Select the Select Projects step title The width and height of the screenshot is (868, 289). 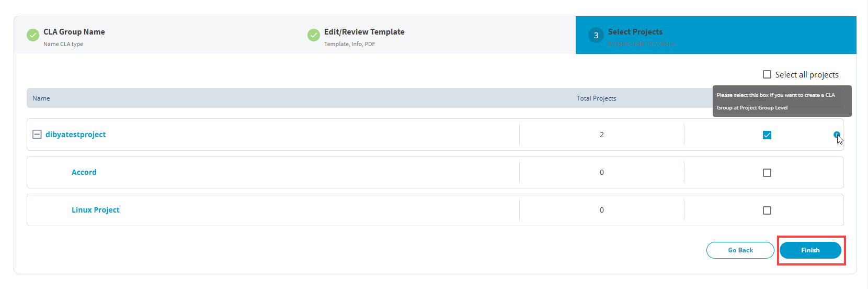pos(635,32)
